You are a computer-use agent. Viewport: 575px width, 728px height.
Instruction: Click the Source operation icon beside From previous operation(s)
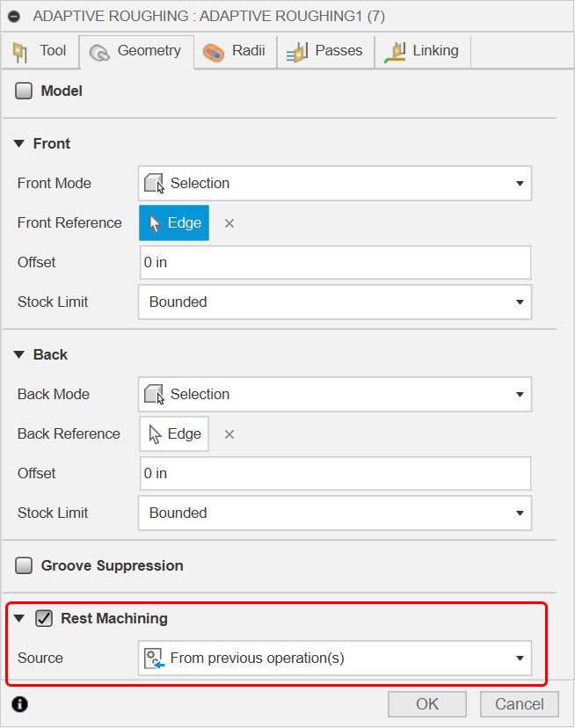153,658
